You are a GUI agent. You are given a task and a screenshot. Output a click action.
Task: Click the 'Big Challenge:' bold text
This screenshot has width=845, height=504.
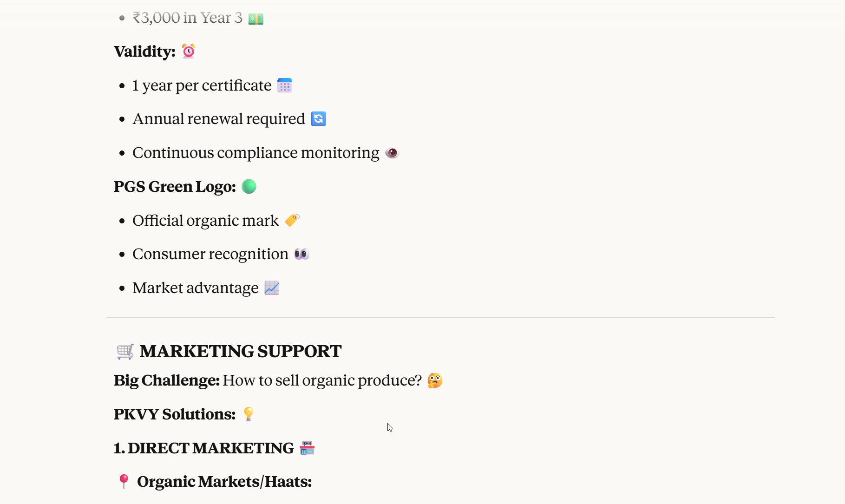pyautogui.click(x=166, y=380)
